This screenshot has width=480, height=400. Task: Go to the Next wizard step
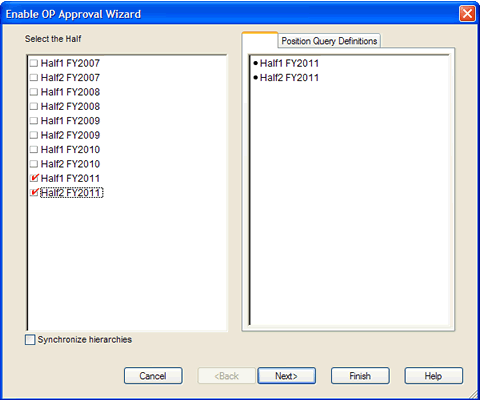click(286, 376)
